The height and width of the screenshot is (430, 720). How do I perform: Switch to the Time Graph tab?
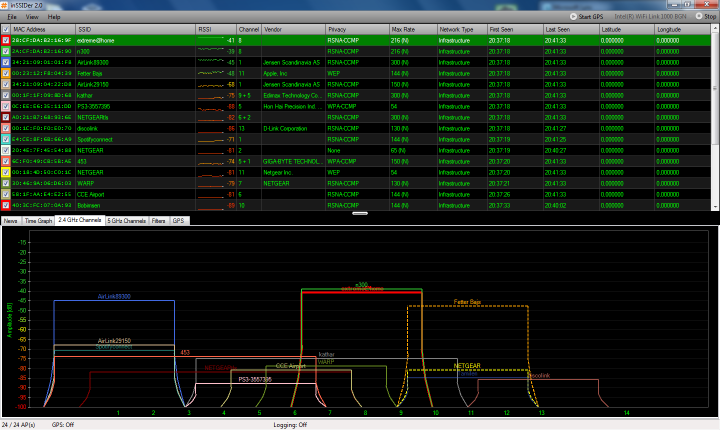[x=38, y=221]
